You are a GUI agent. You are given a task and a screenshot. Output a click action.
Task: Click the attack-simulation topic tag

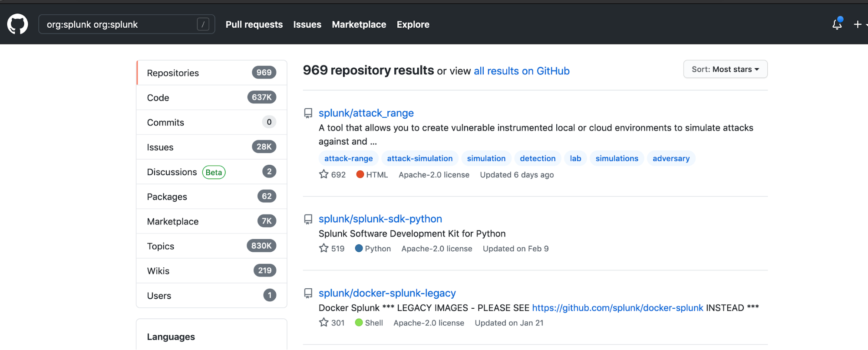[x=420, y=158]
